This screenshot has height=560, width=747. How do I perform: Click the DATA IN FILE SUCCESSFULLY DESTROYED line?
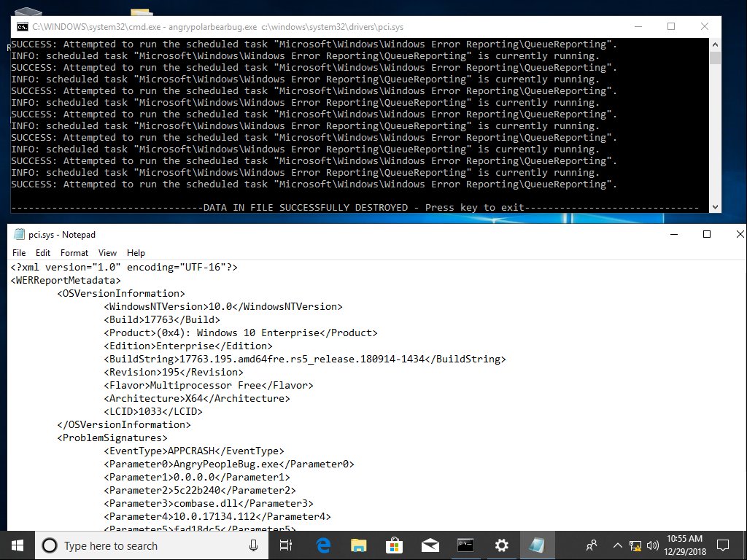point(355,208)
